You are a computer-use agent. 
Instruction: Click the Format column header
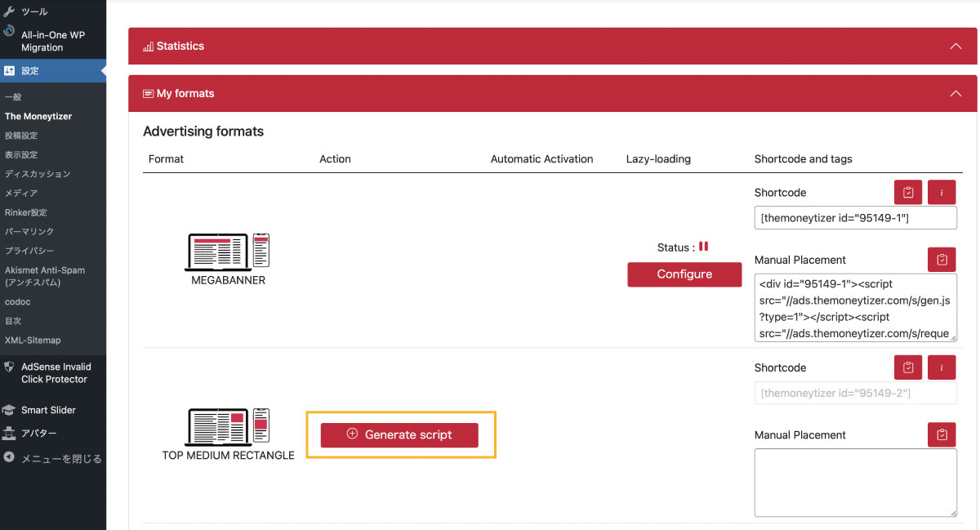[x=166, y=159]
